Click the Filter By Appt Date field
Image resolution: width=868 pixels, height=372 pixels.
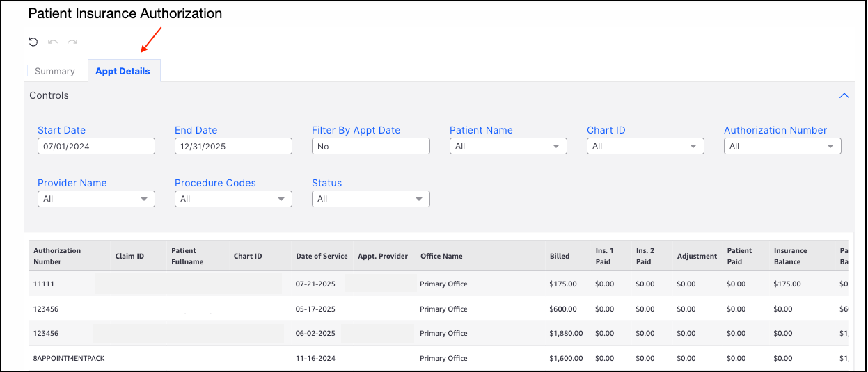[370, 146]
